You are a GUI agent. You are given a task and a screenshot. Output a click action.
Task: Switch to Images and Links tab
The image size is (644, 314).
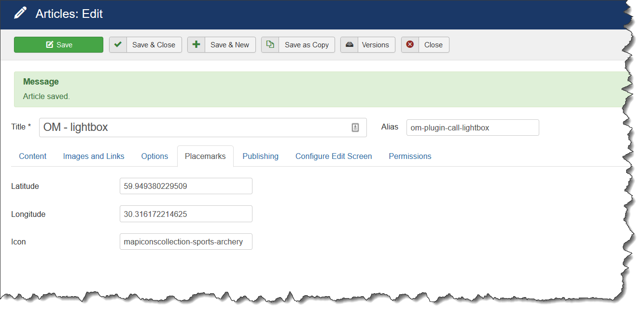tap(94, 156)
